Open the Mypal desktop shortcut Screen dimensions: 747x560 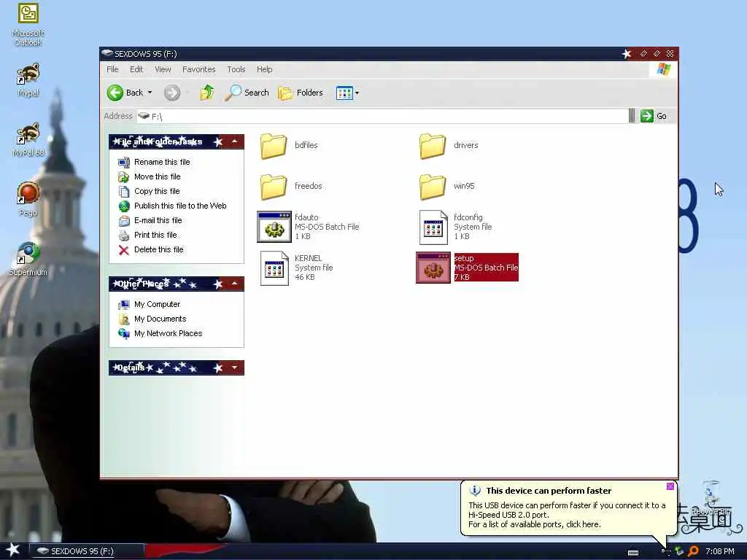pyautogui.click(x=28, y=80)
